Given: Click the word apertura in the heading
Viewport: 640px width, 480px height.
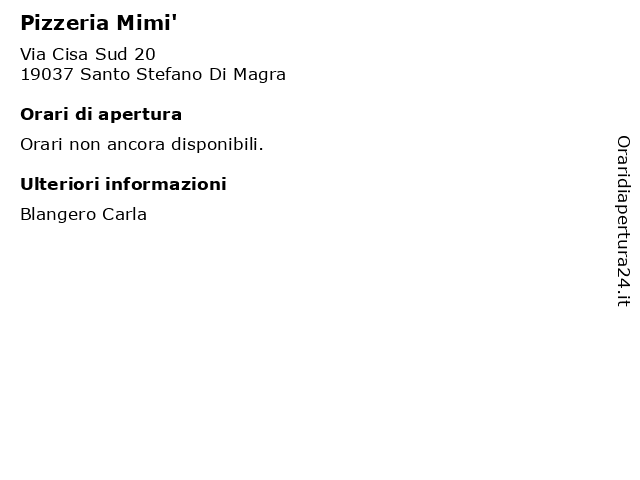Looking at the screenshot, I should tap(140, 116).
